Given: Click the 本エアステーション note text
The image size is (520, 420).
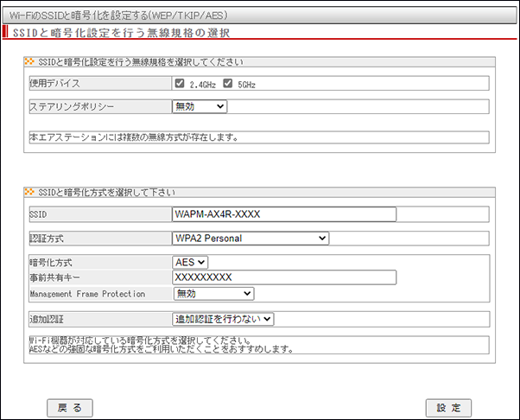Looking at the screenshot, I should tap(134, 137).
